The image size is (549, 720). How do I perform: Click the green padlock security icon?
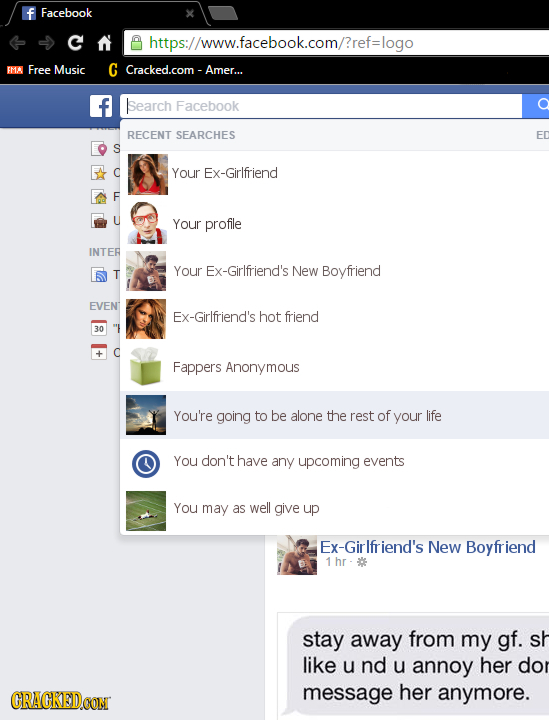tap(136, 43)
